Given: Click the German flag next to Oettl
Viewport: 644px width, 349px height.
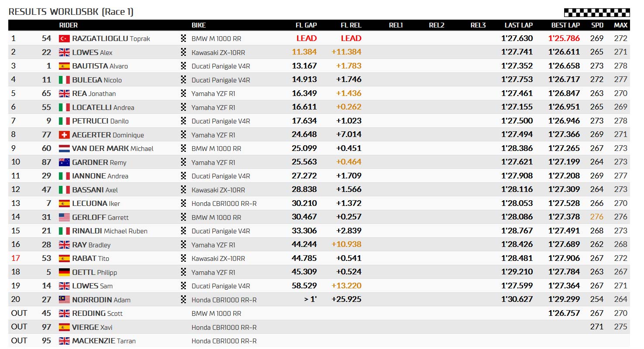Looking at the screenshot, I should coord(64,272).
